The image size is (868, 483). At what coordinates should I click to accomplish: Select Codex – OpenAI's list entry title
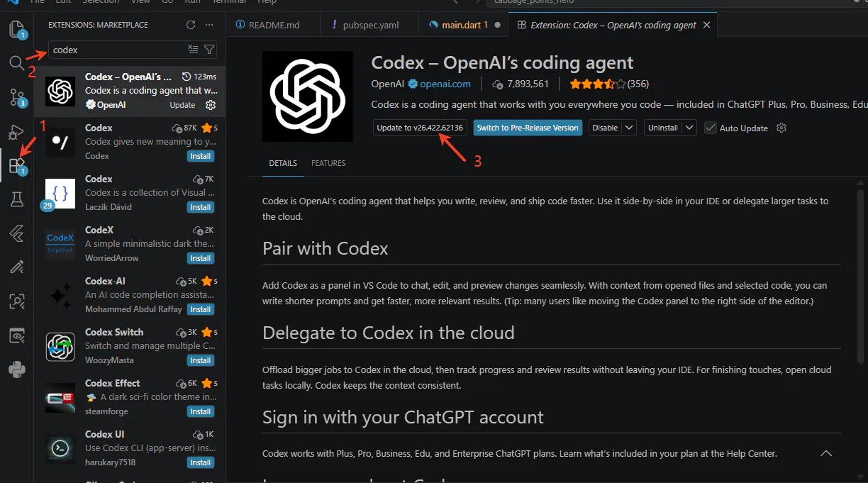(x=128, y=77)
